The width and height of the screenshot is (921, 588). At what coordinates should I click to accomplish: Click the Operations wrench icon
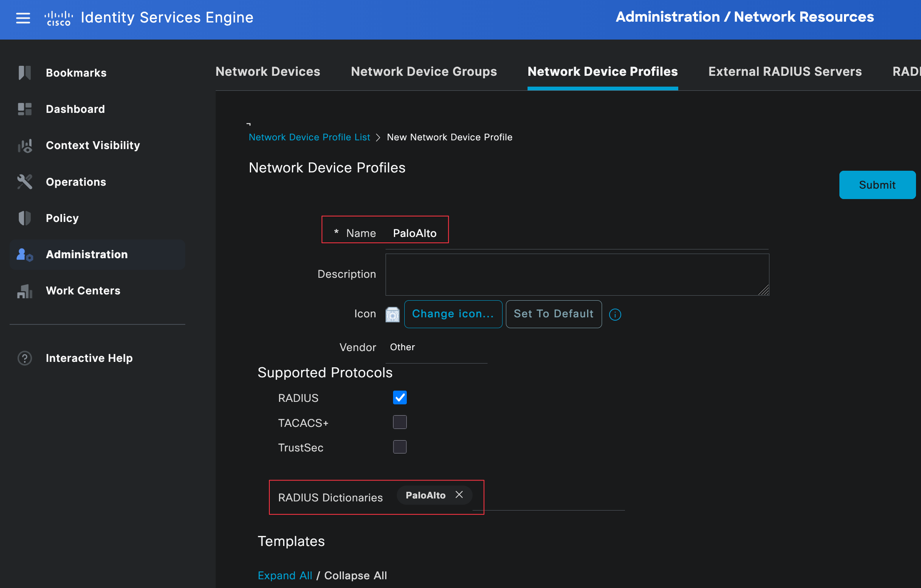[25, 182]
